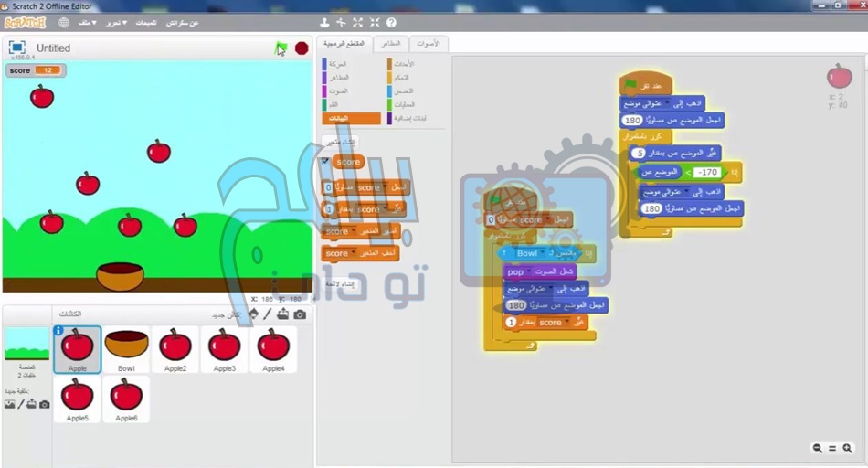868x468 pixels.
Task: Paint a new sprite with the brush icon
Action: (268, 314)
